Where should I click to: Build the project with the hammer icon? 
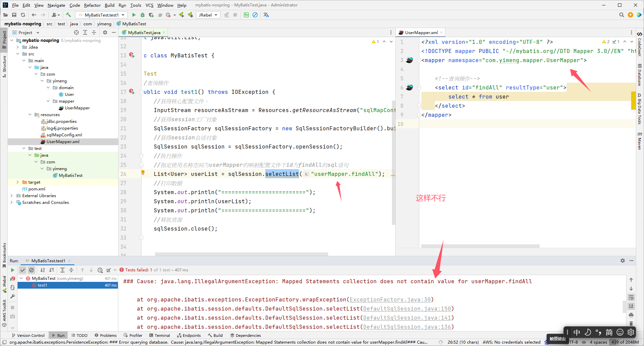pyautogui.click(x=68, y=15)
